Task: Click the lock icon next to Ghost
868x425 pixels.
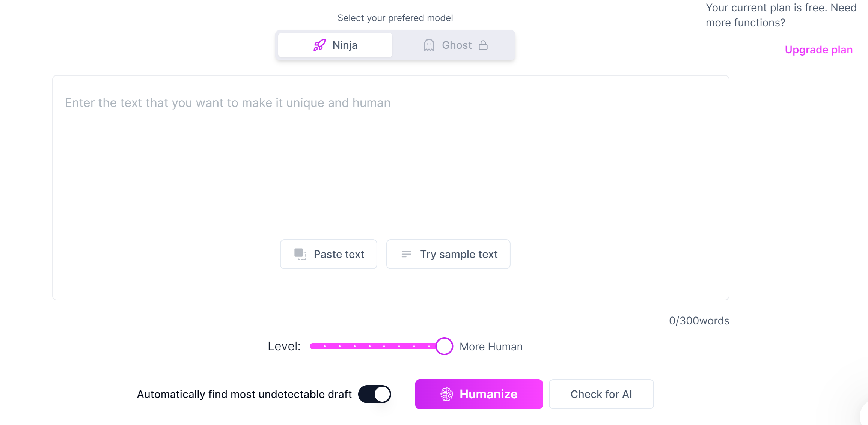Action: point(484,45)
